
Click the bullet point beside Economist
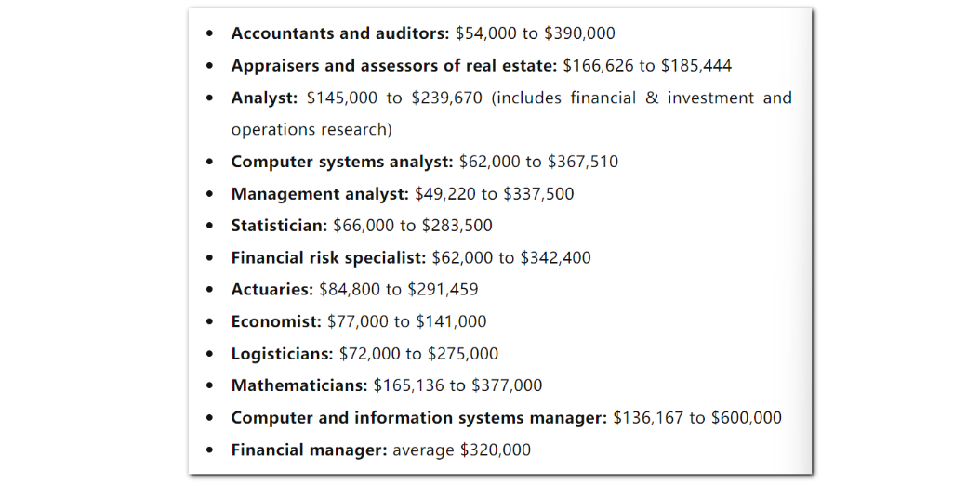pos(209,322)
